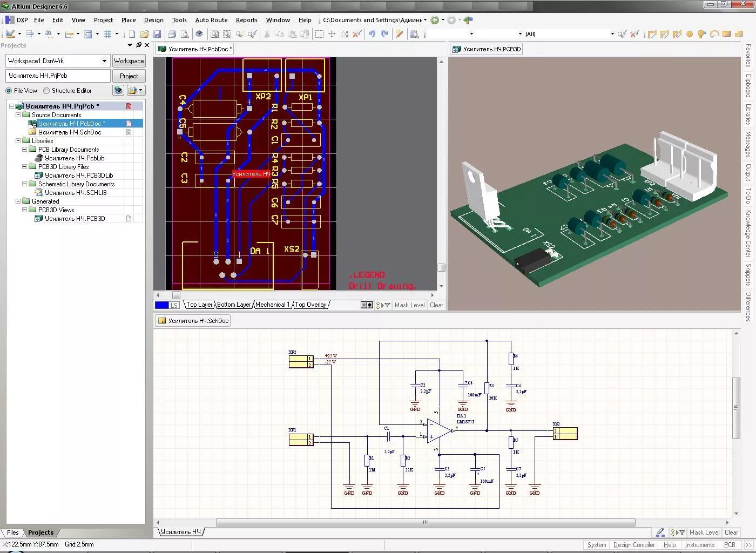756x553 pixels.
Task: Click the green Back navigation arrow
Action: click(x=435, y=20)
